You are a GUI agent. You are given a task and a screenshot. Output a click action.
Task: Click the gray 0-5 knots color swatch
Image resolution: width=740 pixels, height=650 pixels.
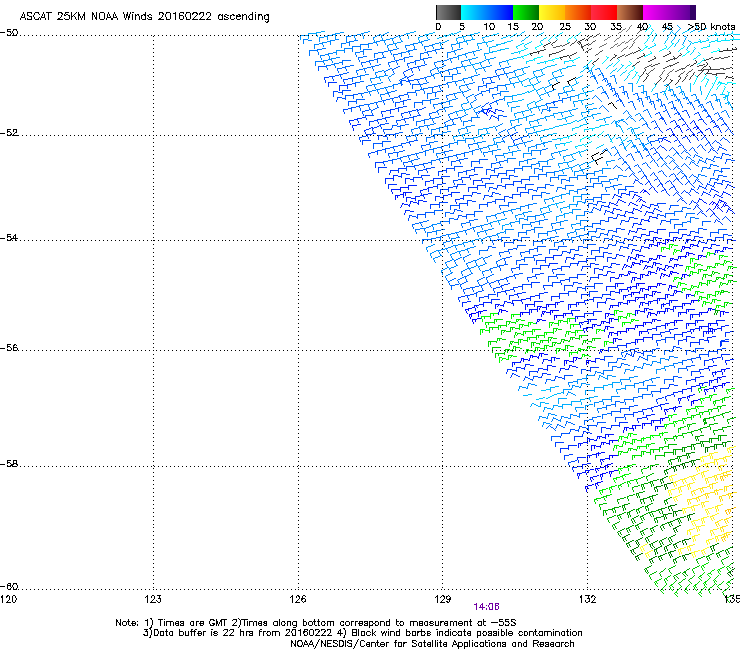[x=448, y=12]
